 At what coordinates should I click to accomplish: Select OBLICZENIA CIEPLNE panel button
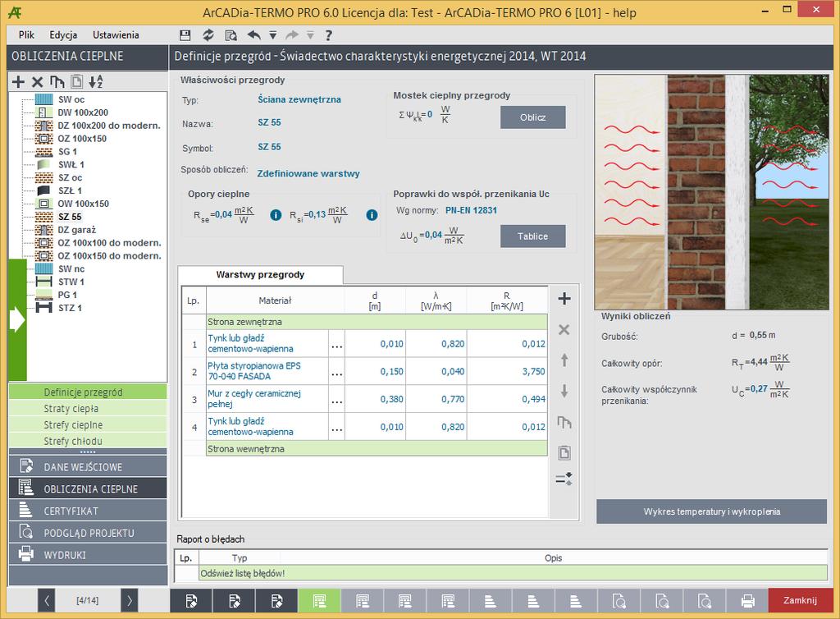(x=88, y=488)
